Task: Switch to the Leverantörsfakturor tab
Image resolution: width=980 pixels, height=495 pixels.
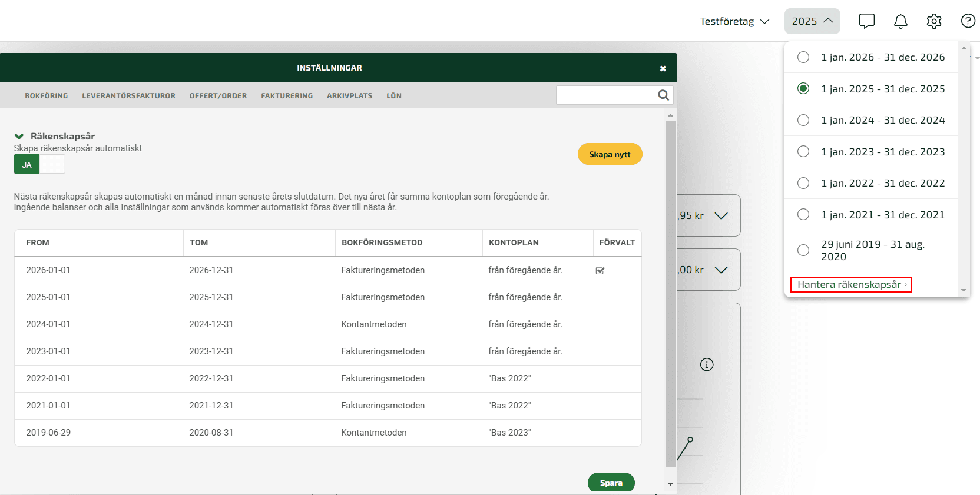Action: click(129, 96)
